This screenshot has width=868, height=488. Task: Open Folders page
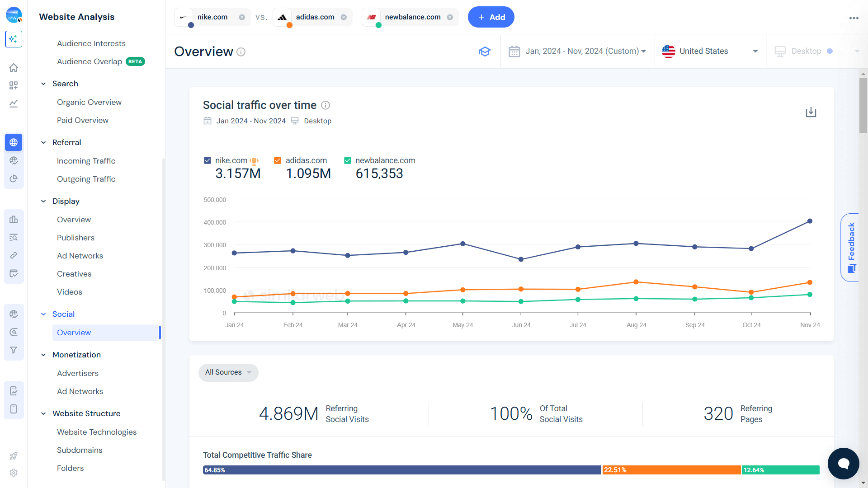click(71, 468)
